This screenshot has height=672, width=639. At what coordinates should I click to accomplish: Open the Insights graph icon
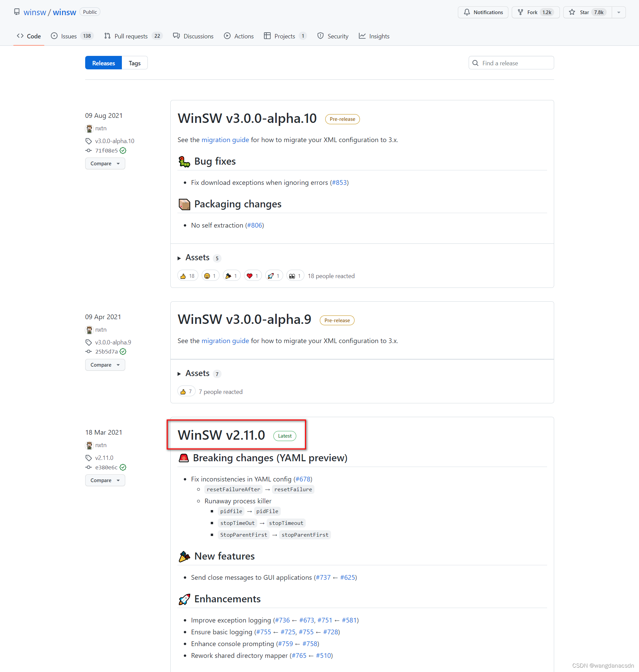point(362,36)
